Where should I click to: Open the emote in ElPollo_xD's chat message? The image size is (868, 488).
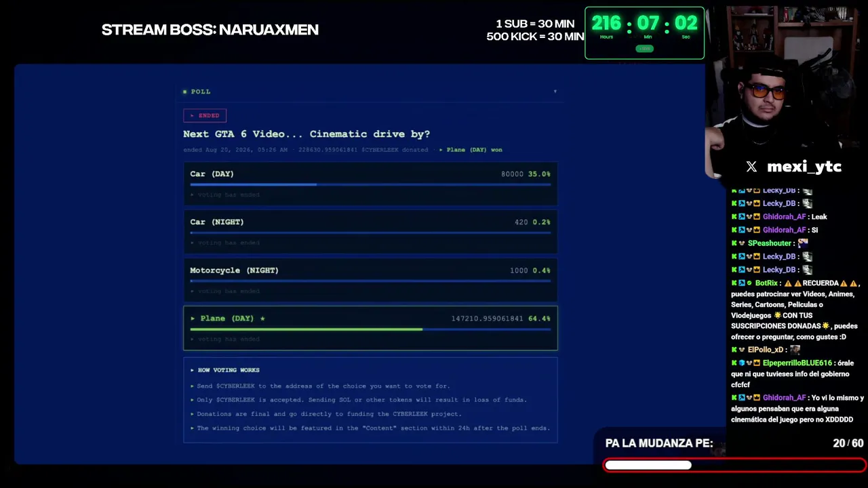(x=795, y=349)
